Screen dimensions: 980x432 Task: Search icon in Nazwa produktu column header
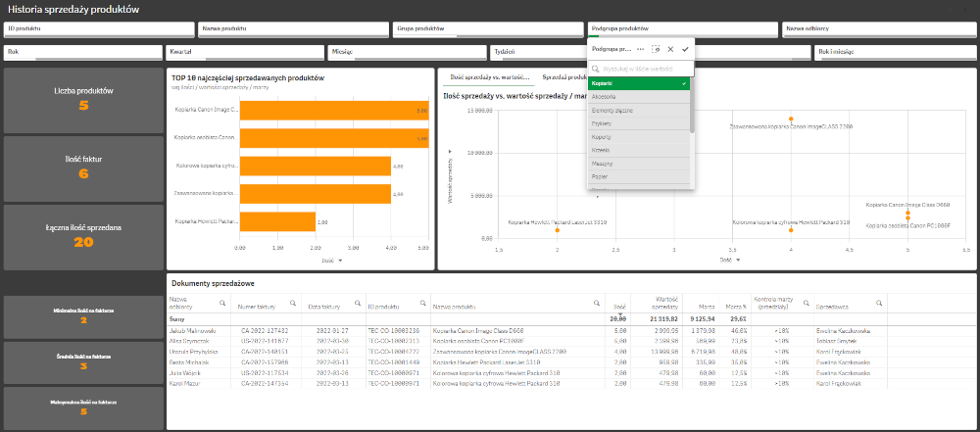pos(596,303)
